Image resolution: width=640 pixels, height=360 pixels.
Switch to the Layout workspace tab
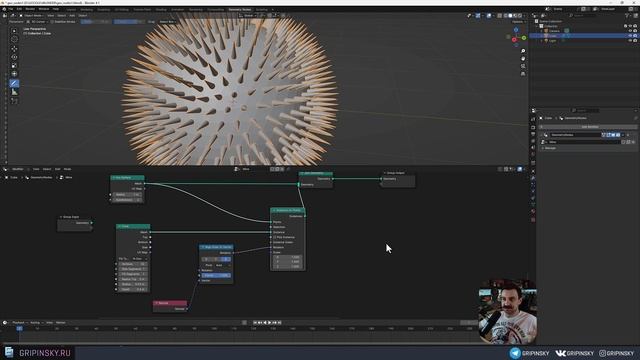(71, 9)
